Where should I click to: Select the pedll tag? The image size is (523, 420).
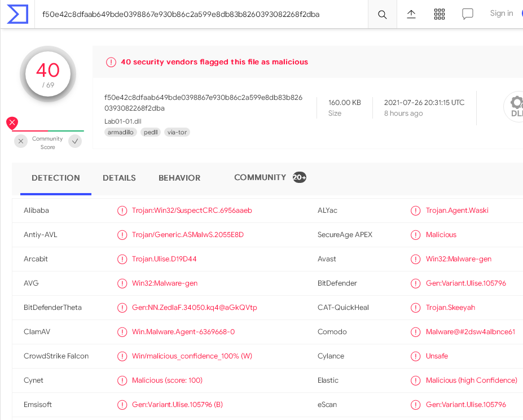151,132
